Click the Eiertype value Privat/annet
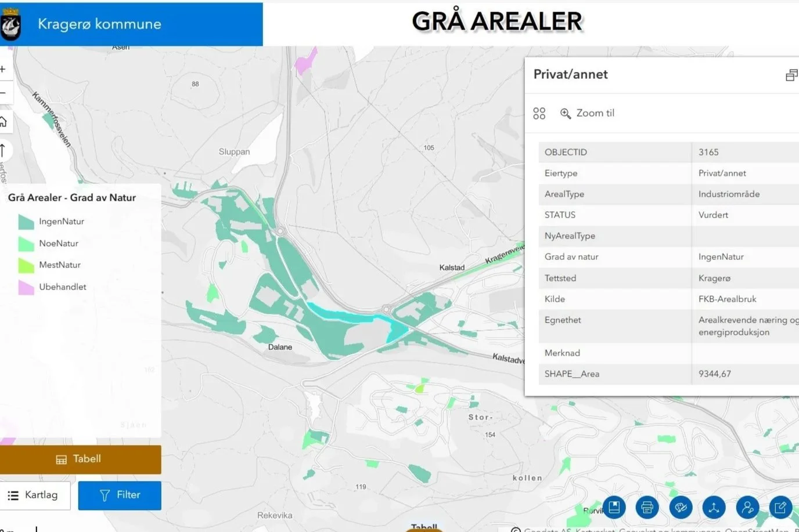799x532 pixels. coord(722,173)
